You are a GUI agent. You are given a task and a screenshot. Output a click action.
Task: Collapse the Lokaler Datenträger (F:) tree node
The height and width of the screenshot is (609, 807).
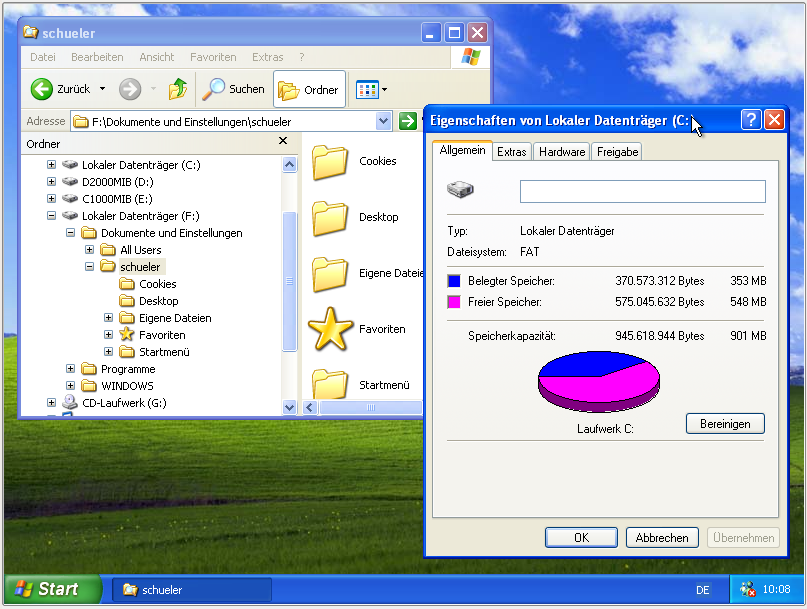[x=52, y=216]
